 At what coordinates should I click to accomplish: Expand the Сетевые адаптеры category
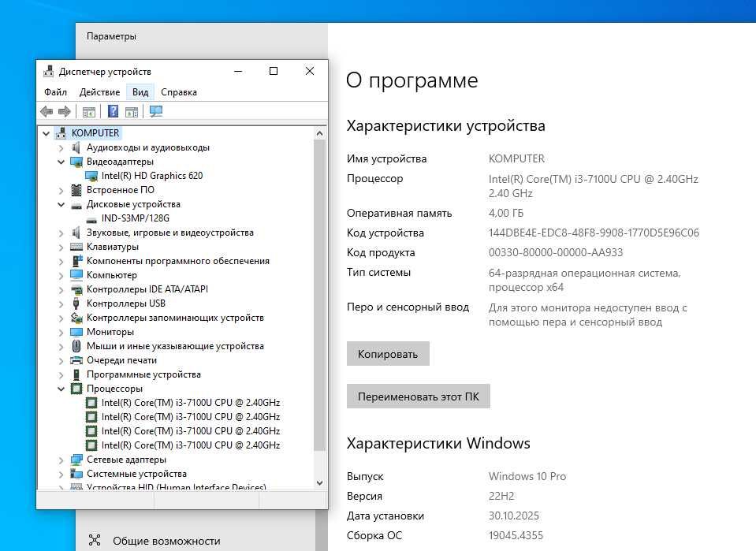coord(61,460)
